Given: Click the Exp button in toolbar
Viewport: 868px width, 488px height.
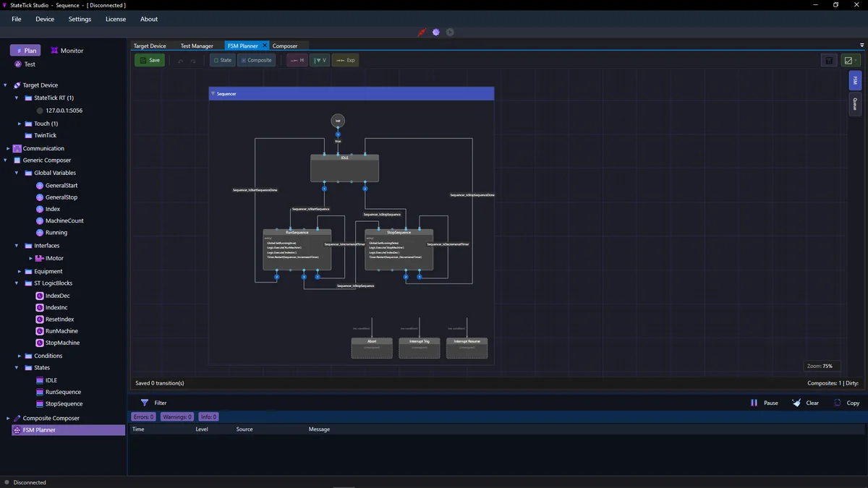Looking at the screenshot, I should (x=345, y=61).
